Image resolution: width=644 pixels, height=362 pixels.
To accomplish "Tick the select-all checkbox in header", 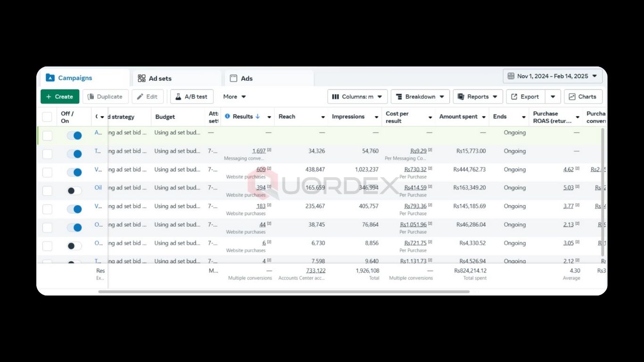I will click(x=47, y=117).
